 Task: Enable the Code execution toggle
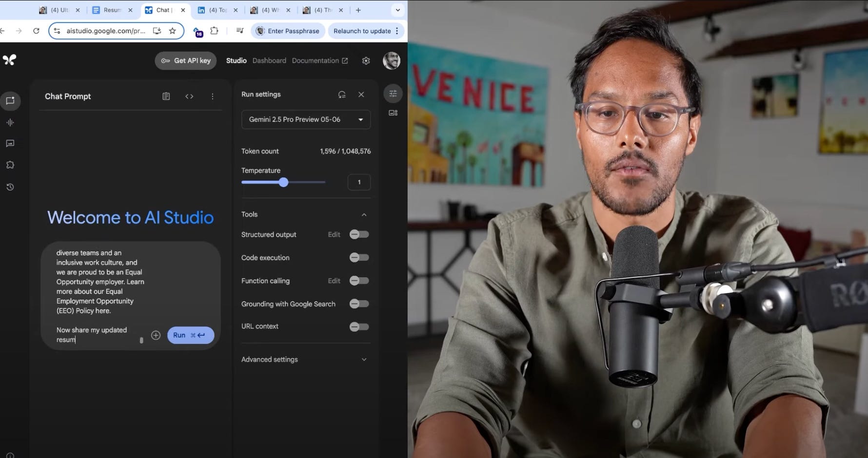pos(359,257)
